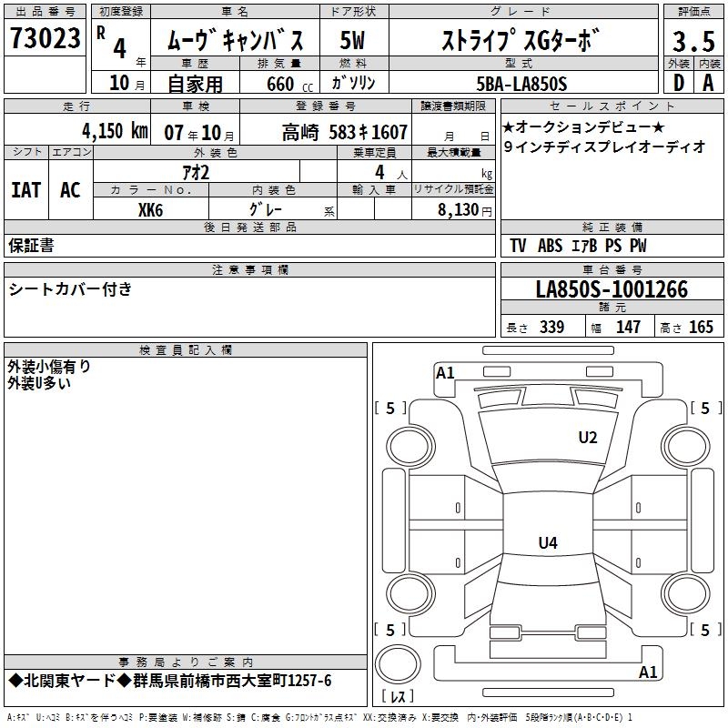Click the spare tire circle in diagram
Viewport: 728px width, 728px height.
tap(397, 665)
